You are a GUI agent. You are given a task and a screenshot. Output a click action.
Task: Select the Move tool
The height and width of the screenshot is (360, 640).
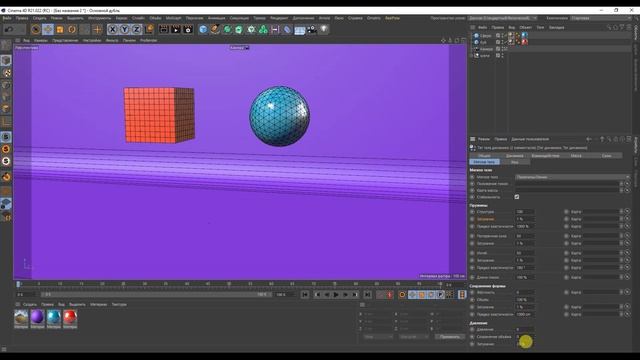(x=48, y=29)
